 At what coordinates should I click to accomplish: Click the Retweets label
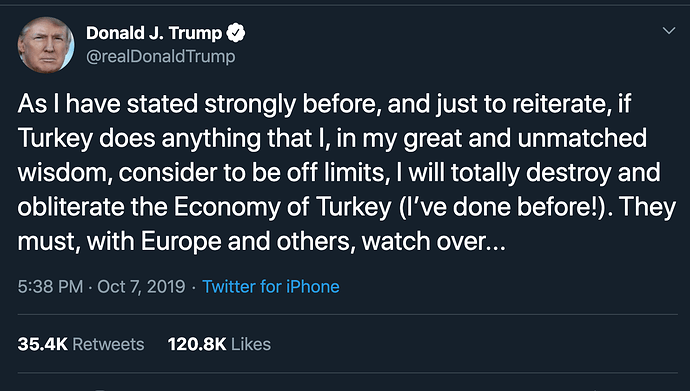(x=108, y=344)
